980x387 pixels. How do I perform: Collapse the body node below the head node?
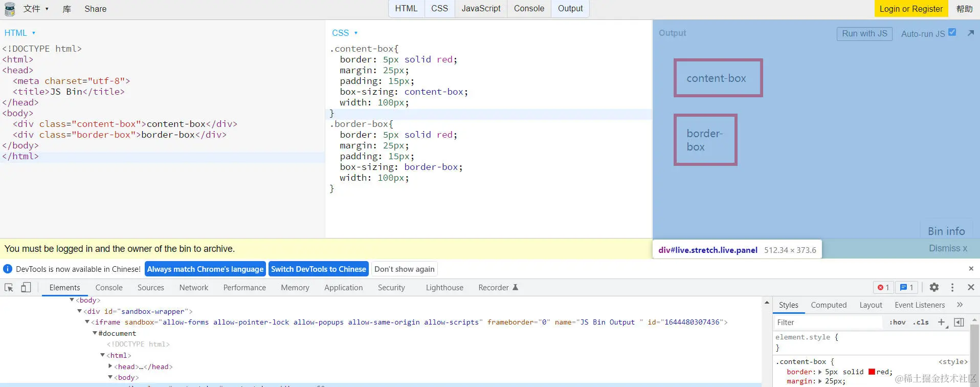click(110, 377)
